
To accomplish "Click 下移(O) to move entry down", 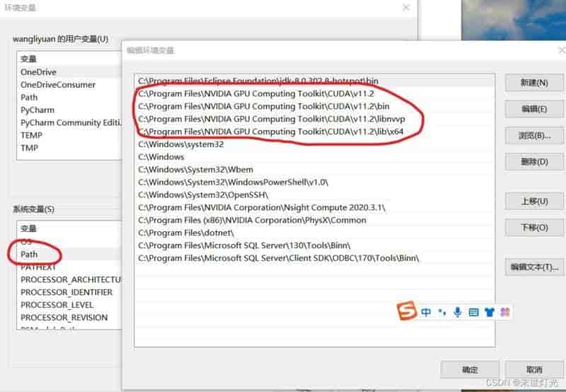I will pyautogui.click(x=533, y=227).
